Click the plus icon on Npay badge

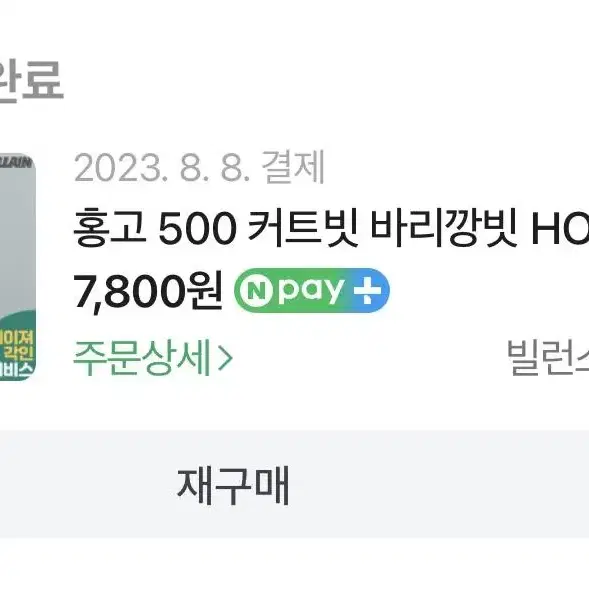(x=367, y=290)
